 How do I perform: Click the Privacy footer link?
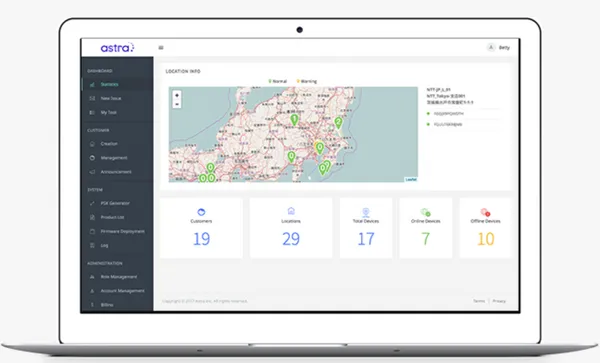pos(499,301)
